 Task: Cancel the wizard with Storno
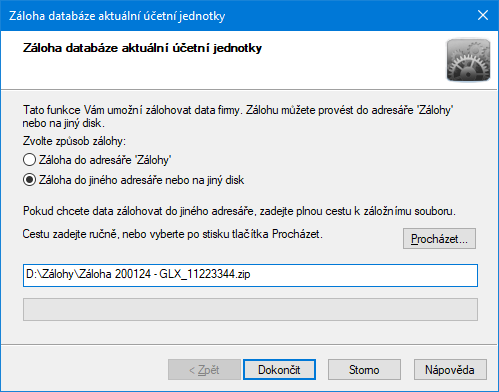pos(364,370)
